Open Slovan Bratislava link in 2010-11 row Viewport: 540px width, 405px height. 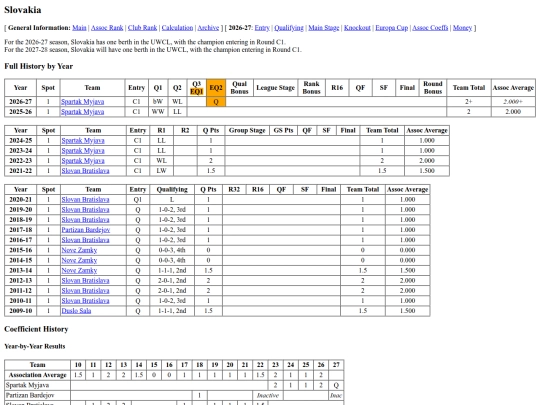(x=85, y=301)
